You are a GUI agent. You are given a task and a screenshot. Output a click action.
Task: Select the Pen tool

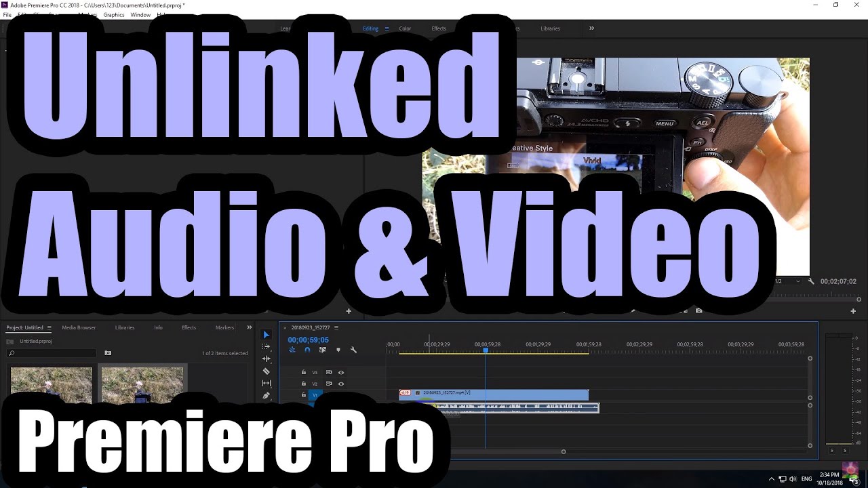(x=266, y=396)
